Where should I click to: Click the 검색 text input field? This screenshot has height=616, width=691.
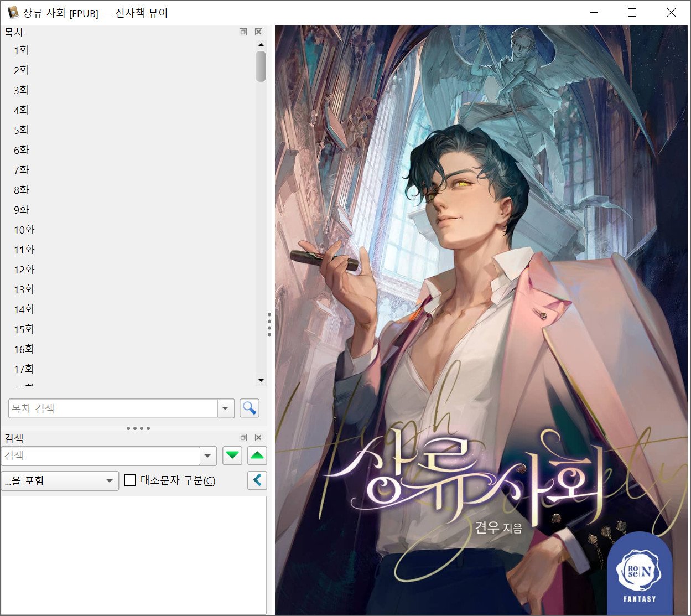click(101, 456)
